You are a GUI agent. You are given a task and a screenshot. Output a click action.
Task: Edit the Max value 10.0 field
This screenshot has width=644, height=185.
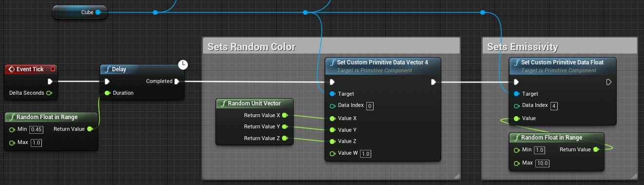click(x=542, y=163)
